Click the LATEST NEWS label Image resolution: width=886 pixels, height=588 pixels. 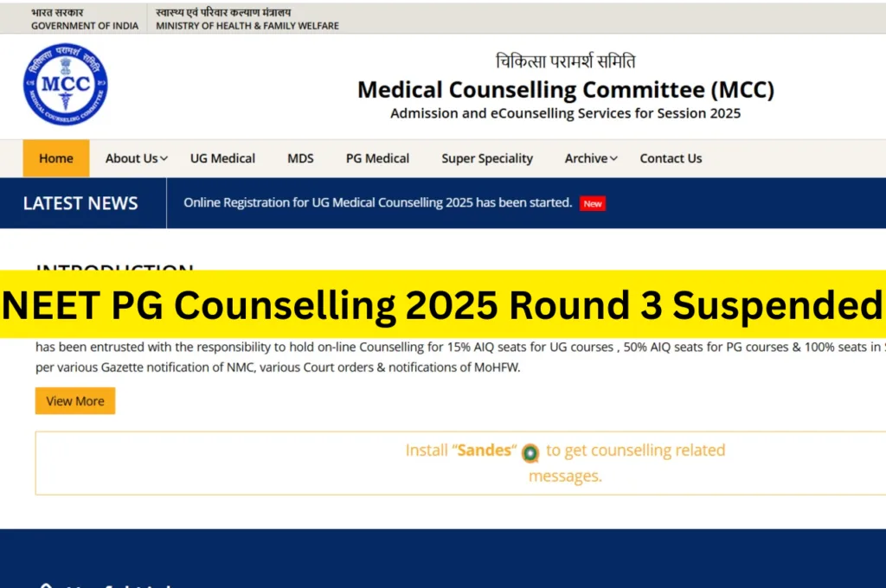[x=80, y=202]
